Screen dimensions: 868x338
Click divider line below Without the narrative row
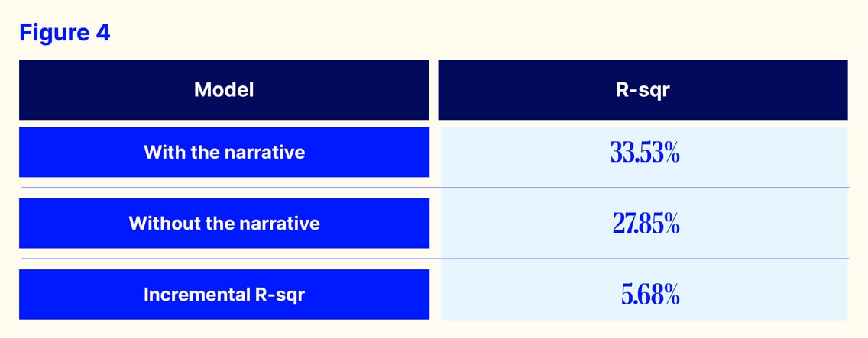coord(434,259)
